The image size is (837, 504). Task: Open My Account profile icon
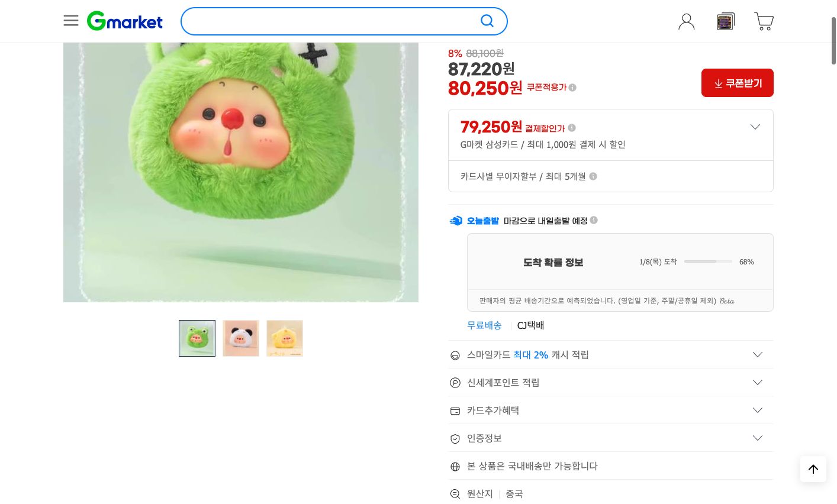pyautogui.click(x=686, y=21)
